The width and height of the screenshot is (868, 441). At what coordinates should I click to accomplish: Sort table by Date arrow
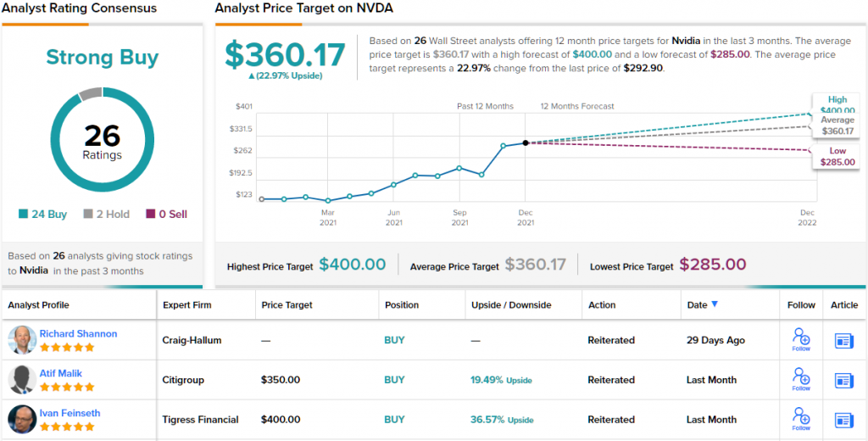714,304
